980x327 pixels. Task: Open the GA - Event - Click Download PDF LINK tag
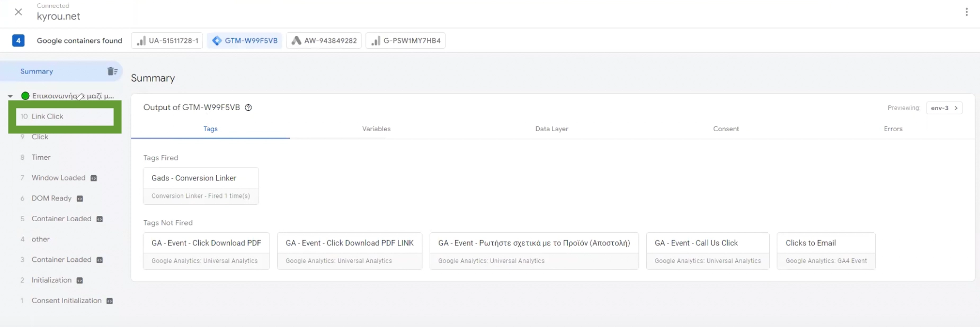(350, 251)
